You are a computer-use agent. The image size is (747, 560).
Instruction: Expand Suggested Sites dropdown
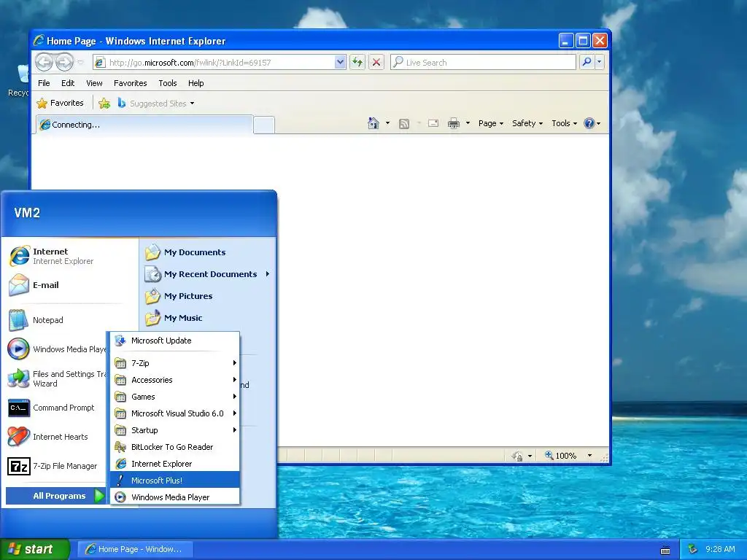(x=192, y=104)
